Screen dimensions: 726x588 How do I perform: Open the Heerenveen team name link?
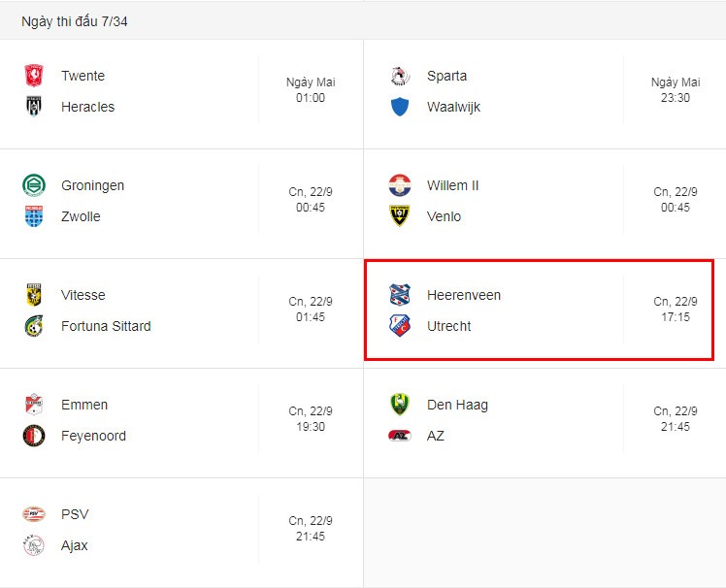tap(464, 295)
